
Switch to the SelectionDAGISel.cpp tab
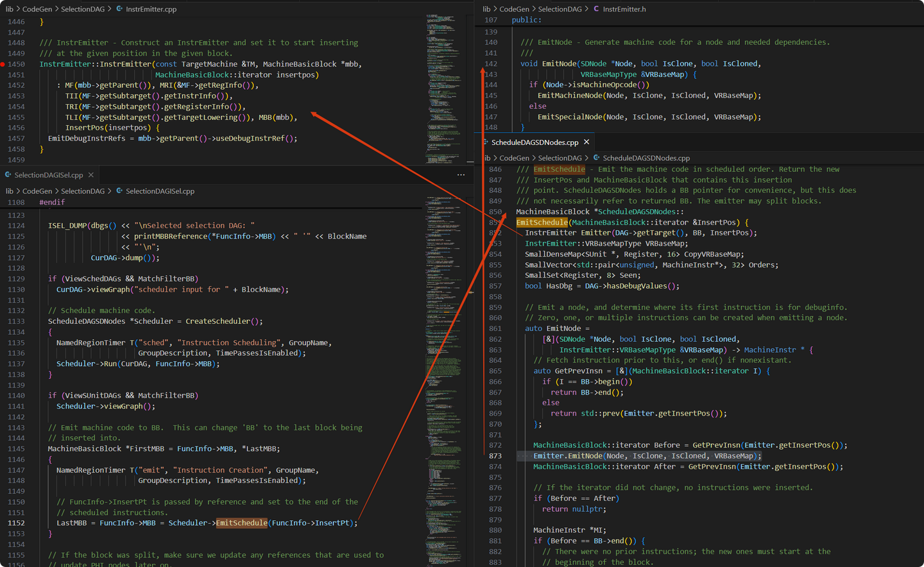pos(49,175)
